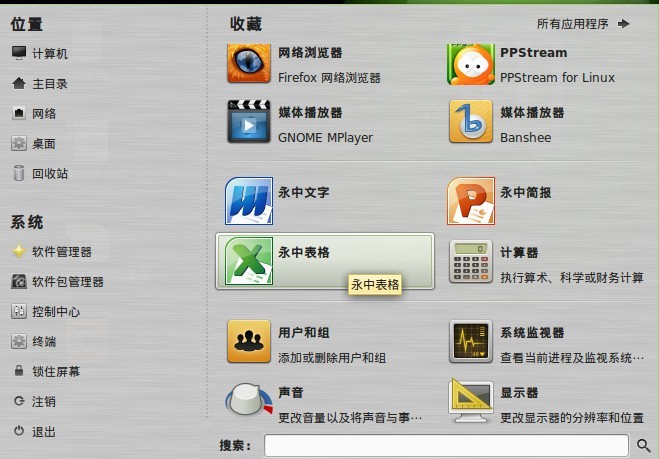Screen dimensions: 659x459
Task: Choose 锁住屏幕 label
Action: click(x=56, y=372)
